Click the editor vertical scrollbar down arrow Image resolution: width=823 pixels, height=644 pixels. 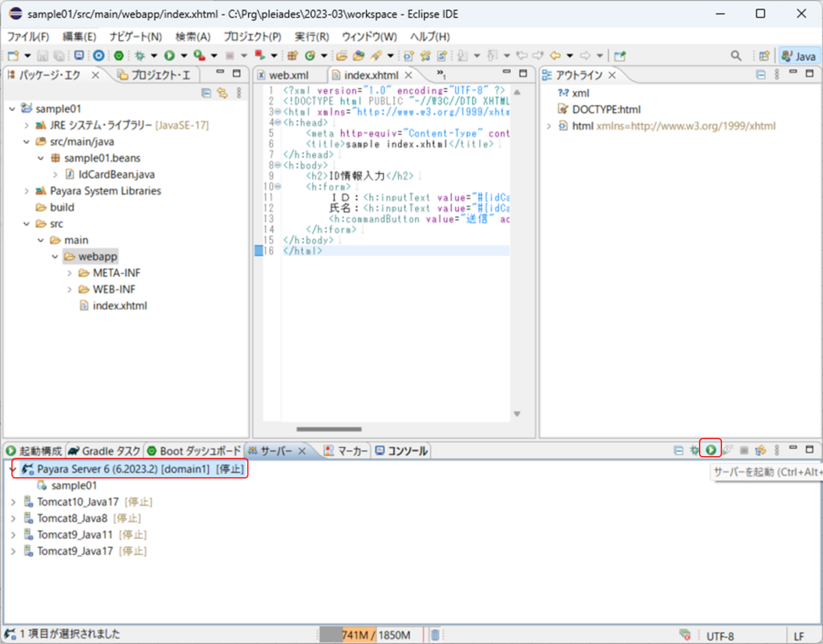point(517,414)
